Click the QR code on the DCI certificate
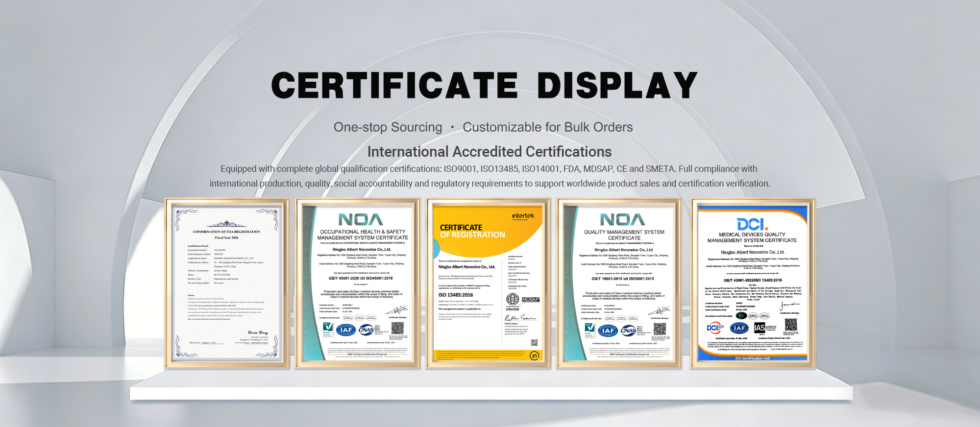Image resolution: width=980 pixels, height=427 pixels. pos(791,325)
